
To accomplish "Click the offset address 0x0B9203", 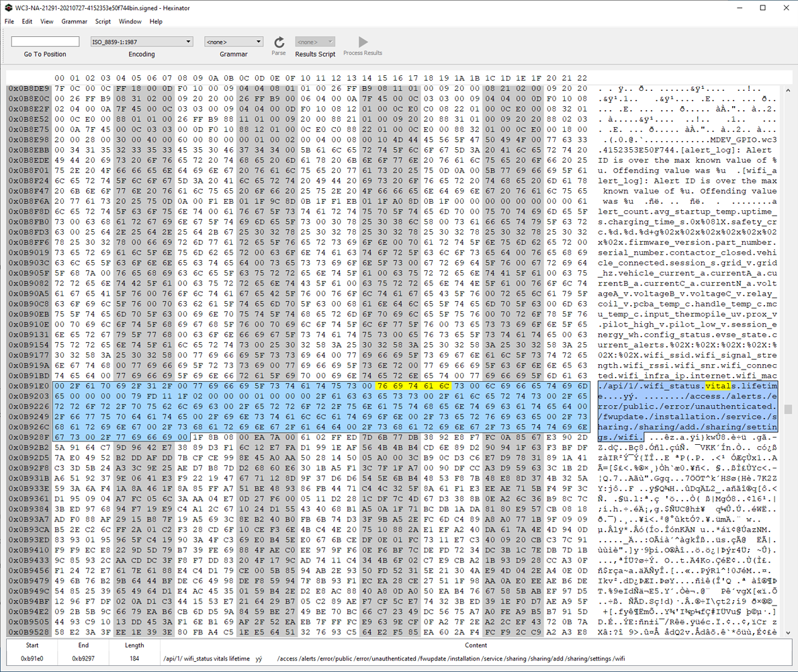I will tap(28, 396).
